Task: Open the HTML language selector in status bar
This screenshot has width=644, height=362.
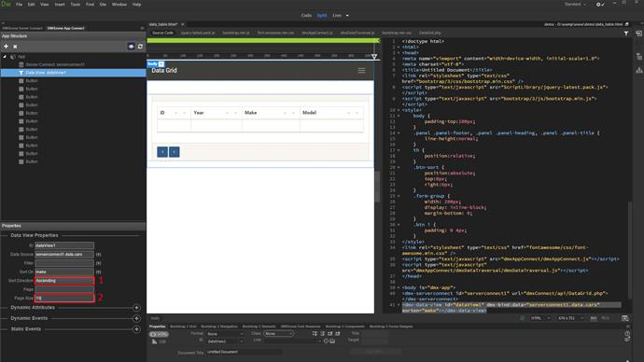Action: tap(539, 318)
